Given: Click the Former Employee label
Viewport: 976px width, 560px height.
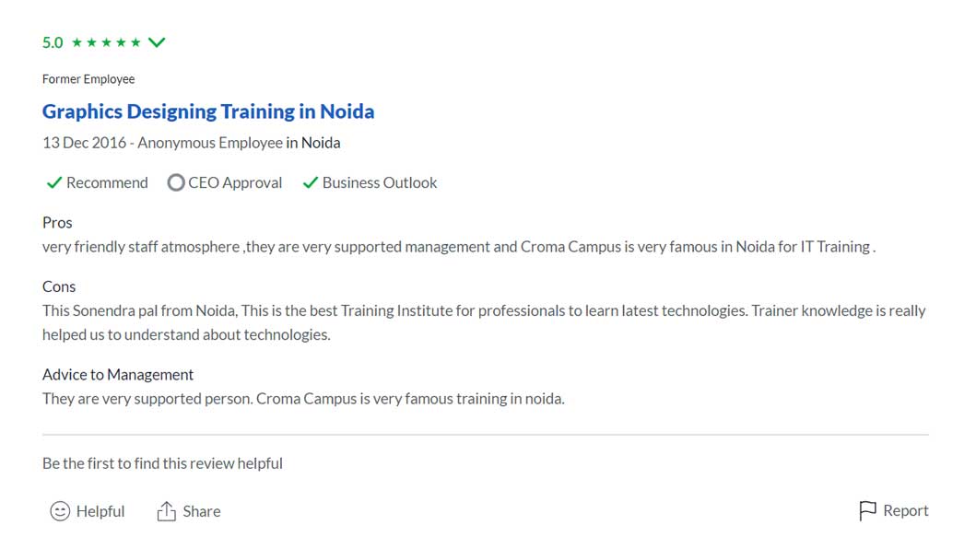Looking at the screenshot, I should (88, 79).
